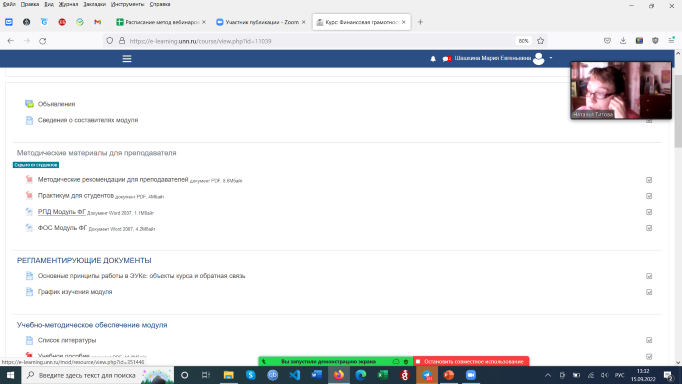Open the Firefox downloads panel
The height and width of the screenshot is (384, 682).
coord(623,40)
